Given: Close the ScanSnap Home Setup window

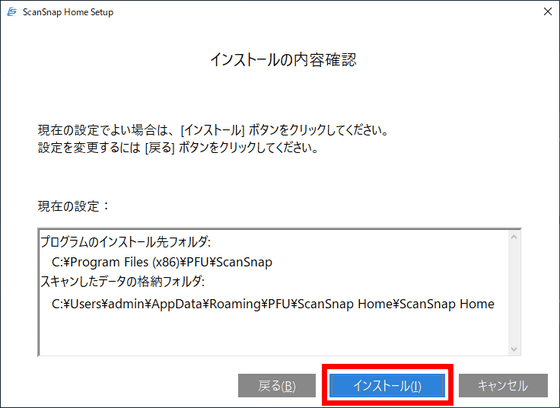Looking at the screenshot, I should 548,12.
